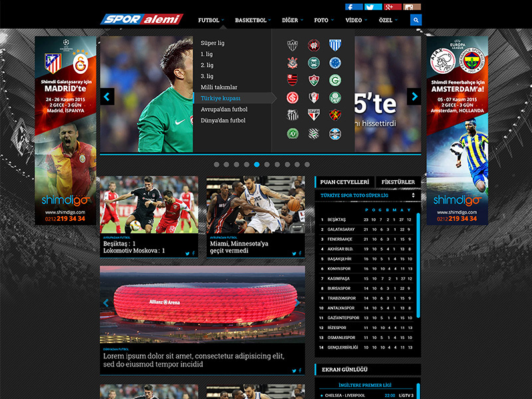The width and height of the screenshot is (532, 399).
Task: Click the Internacional red round crest
Action: [293, 98]
